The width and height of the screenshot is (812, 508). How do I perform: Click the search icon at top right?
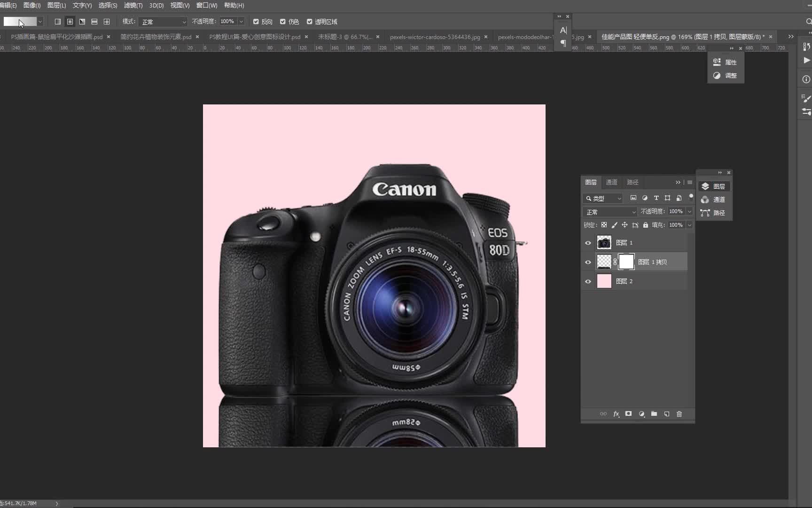point(809,22)
